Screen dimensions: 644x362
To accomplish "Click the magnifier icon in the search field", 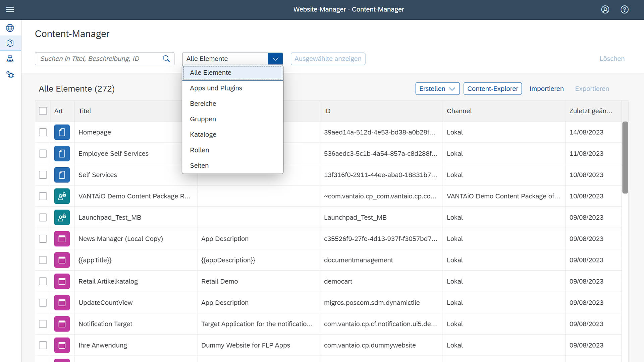I will (x=166, y=58).
